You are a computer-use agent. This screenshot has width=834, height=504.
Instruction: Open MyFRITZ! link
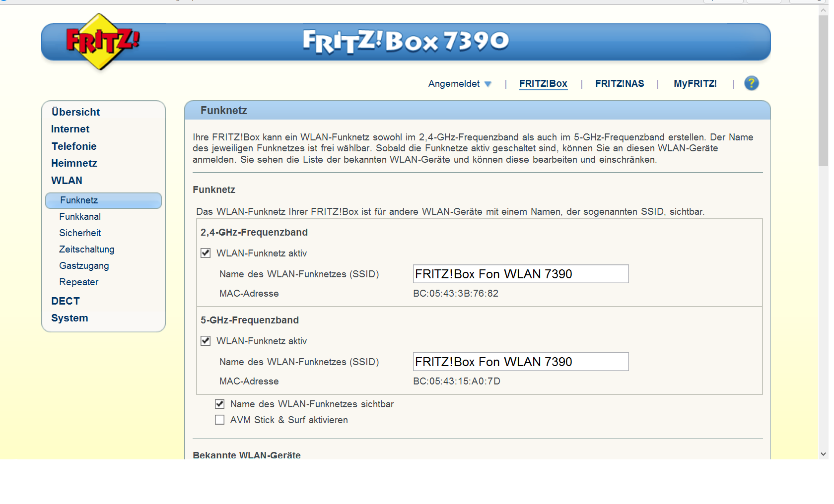(x=695, y=83)
